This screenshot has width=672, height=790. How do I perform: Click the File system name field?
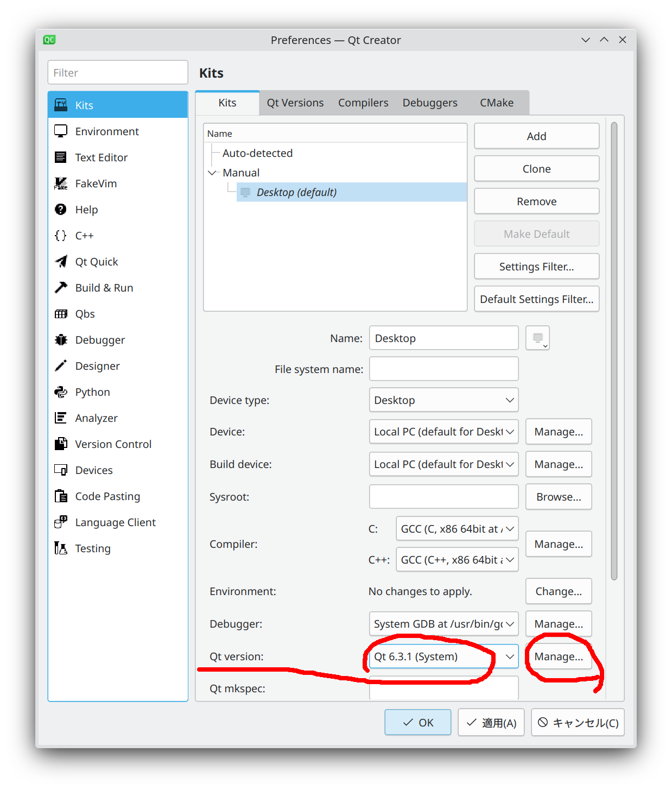point(444,369)
